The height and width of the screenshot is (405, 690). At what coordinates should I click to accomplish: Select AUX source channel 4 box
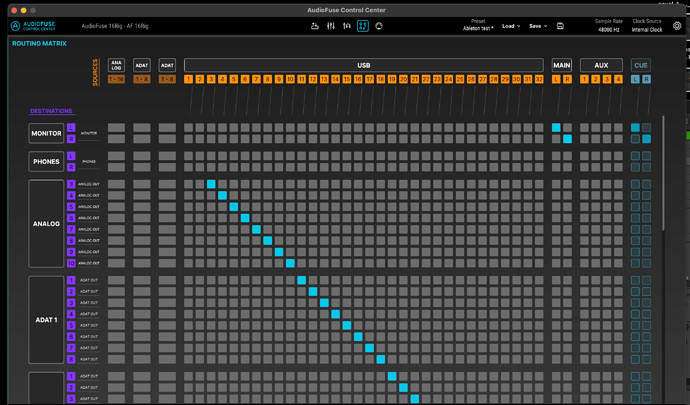[618, 79]
